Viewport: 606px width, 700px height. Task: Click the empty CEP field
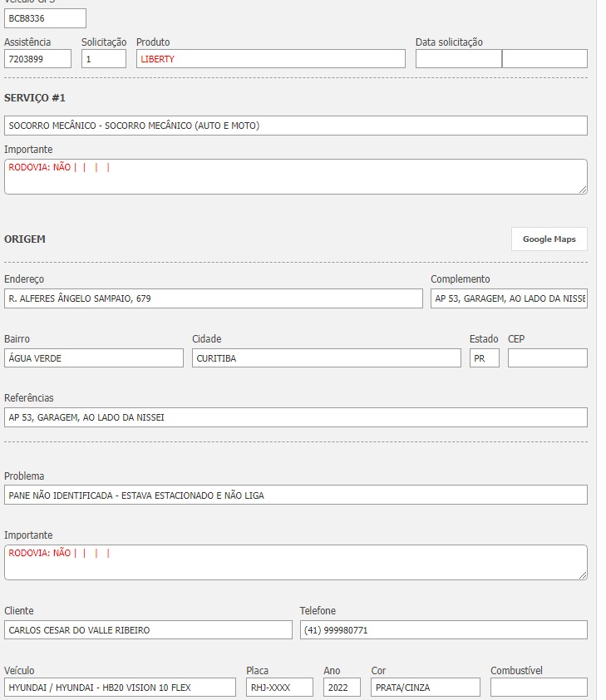[547, 358]
